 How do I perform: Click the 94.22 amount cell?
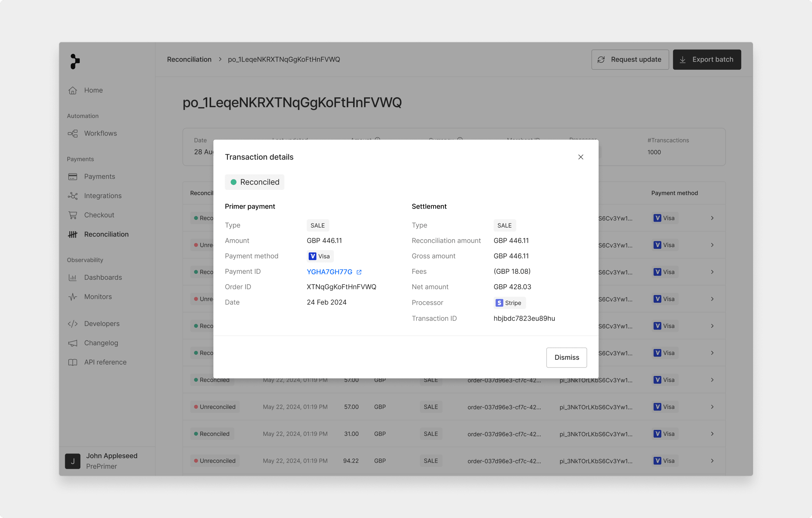tap(351, 461)
